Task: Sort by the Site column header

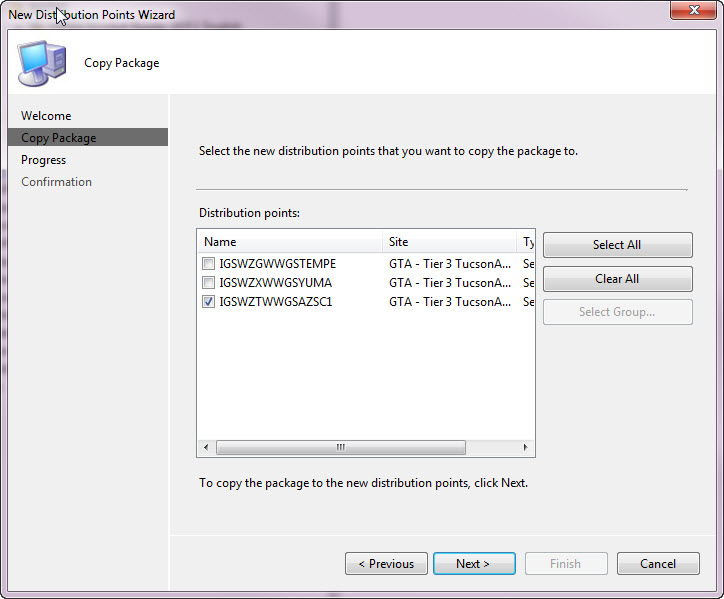Action: [449, 242]
